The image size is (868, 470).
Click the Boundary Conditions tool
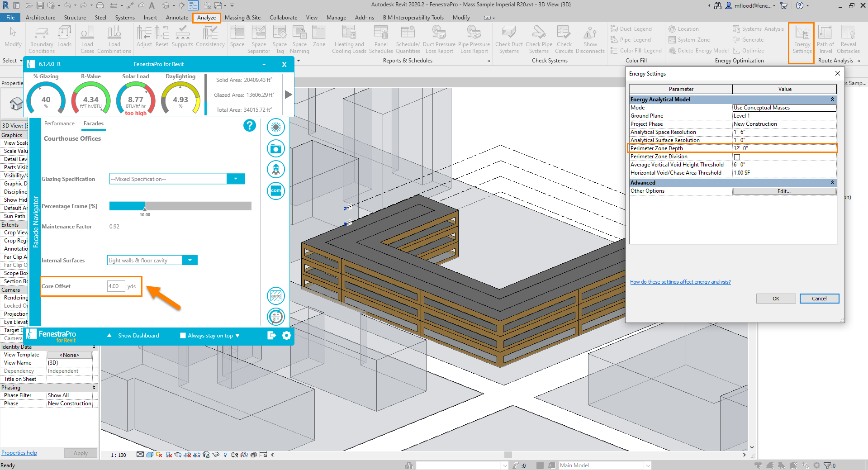click(x=42, y=40)
